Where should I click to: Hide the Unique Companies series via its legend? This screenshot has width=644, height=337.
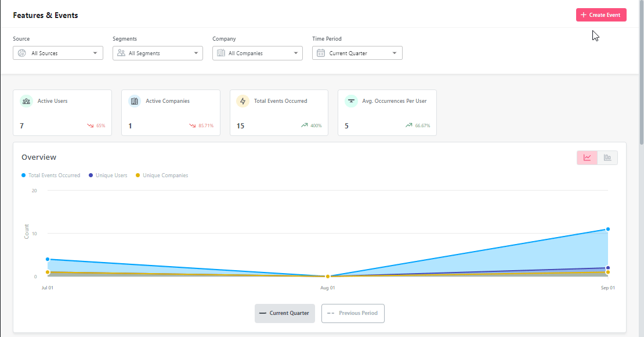pyautogui.click(x=161, y=175)
